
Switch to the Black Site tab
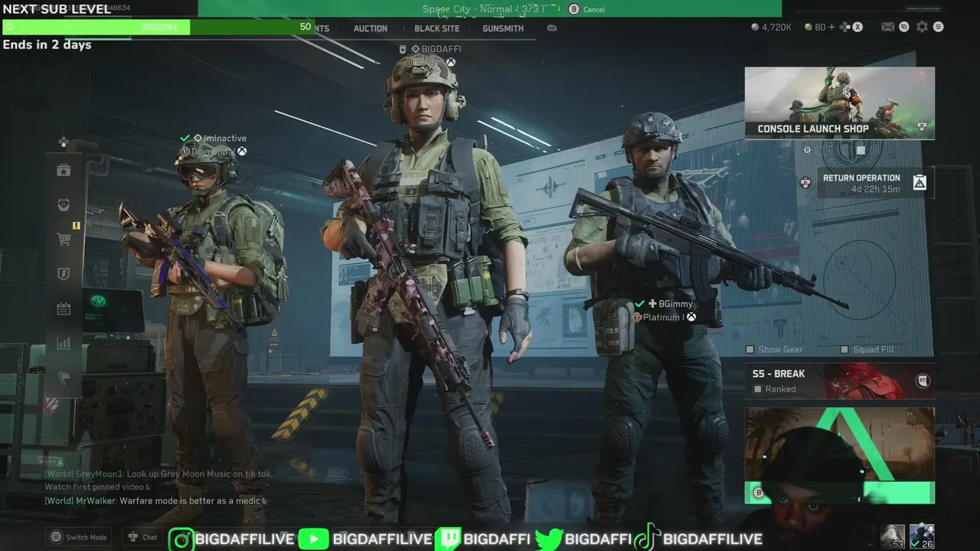pos(437,28)
